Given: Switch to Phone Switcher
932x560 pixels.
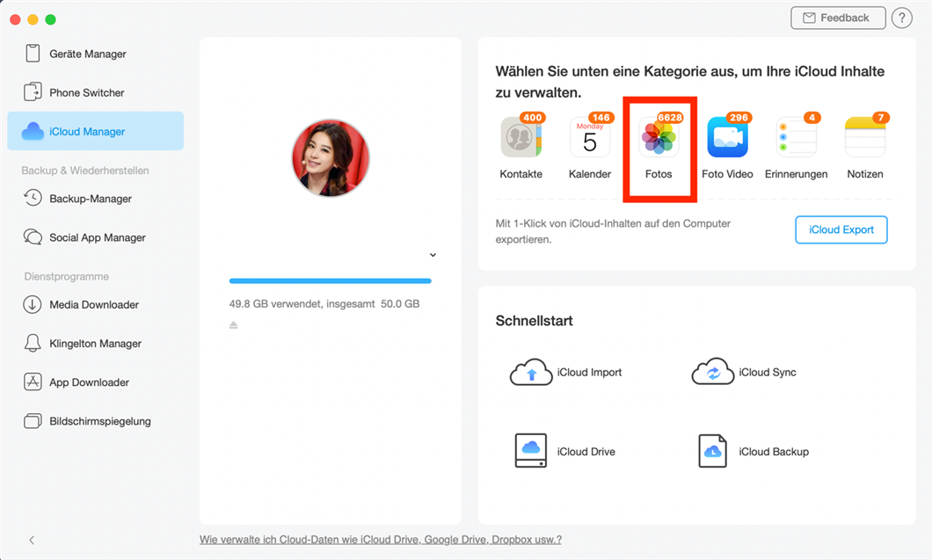Looking at the screenshot, I should (95, 92).
